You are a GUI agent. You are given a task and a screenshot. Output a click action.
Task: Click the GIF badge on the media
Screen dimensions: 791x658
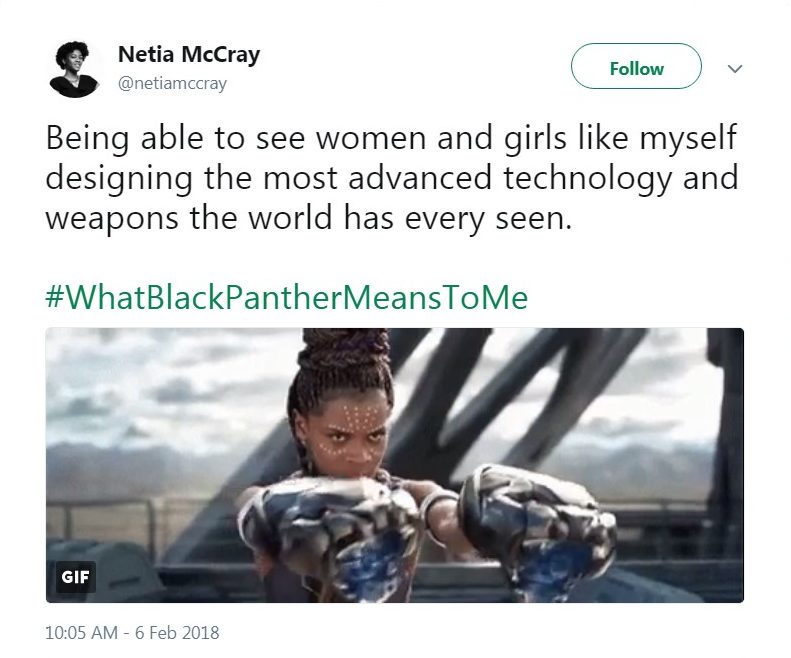pyautogui.click(x=75, y=577)
